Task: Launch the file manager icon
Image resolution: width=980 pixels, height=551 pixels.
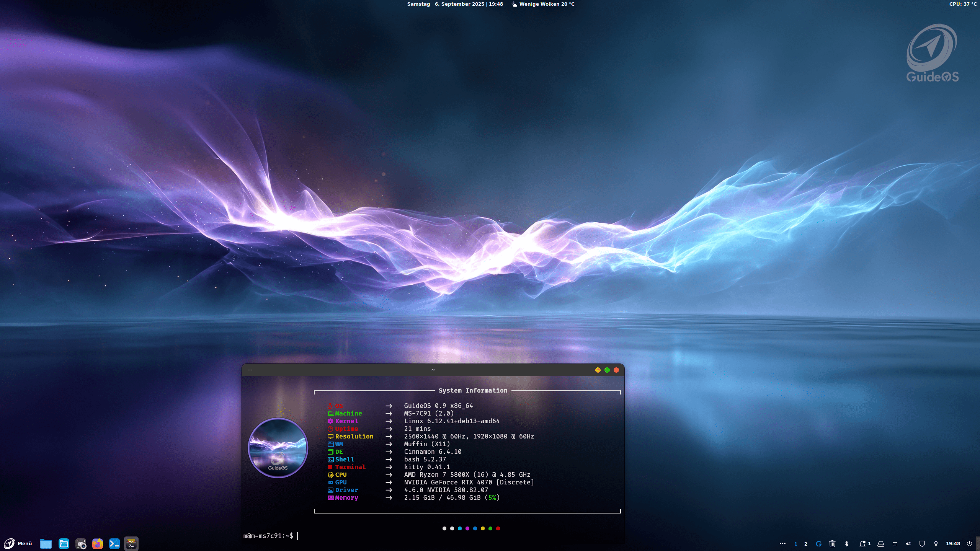Action: pos(64,544)
